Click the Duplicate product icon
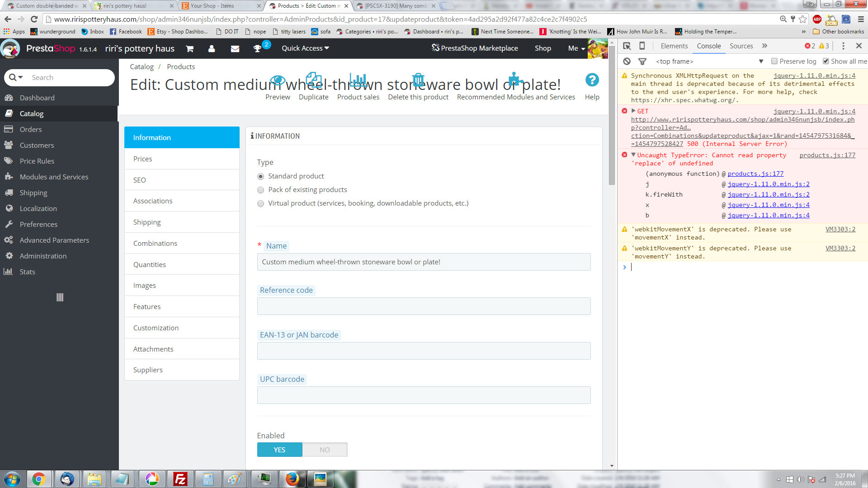The image size is (868, 488). 313,80
